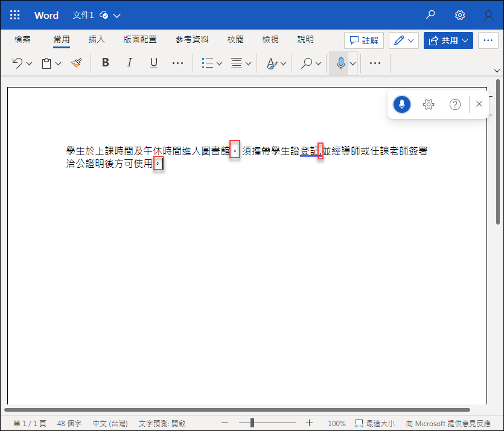Switch to the 版面配置 tab

tap(140, 39)
